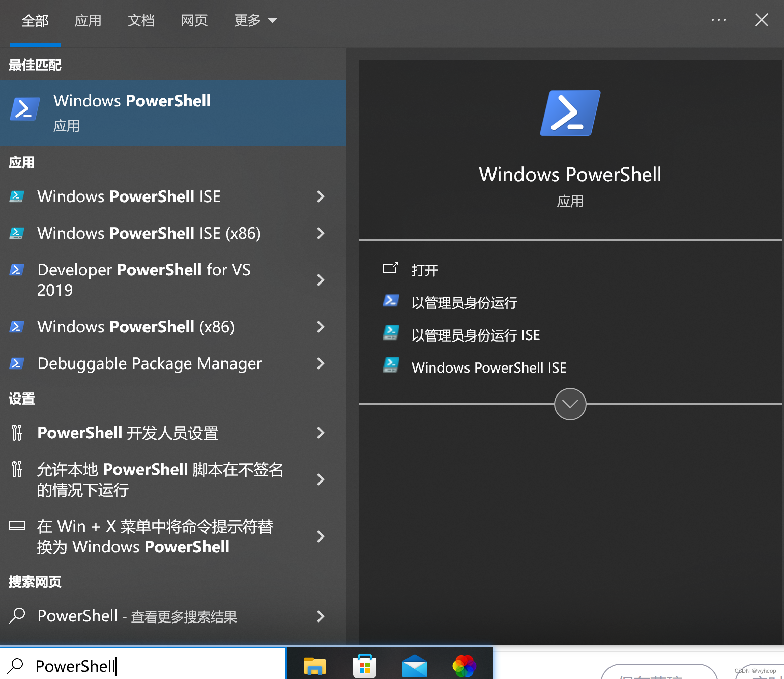Click the tools icon beside 允许本地 PowerShell 脚本
The width and height of the screenshot is (784, 679).
click(x=17, y=469)
